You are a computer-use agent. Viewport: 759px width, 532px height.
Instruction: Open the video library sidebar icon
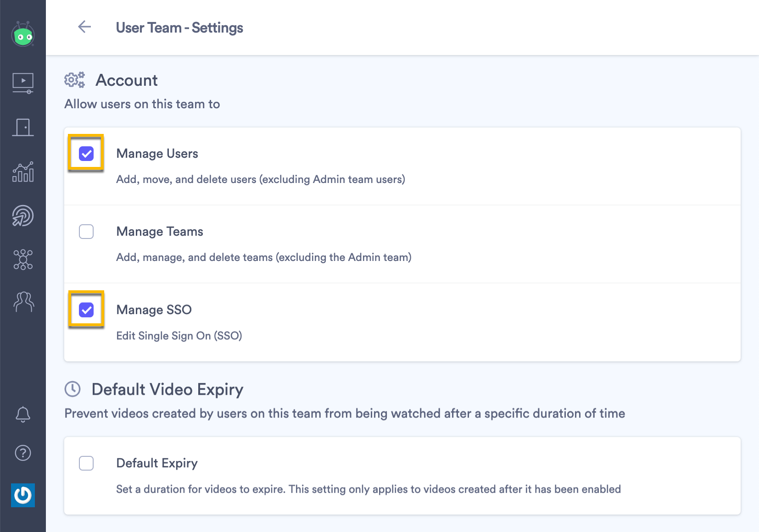(x=23, y=83)
